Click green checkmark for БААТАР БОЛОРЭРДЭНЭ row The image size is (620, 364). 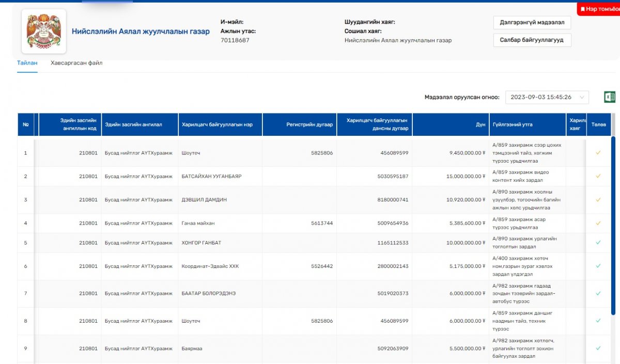click(x=598, y=293)
